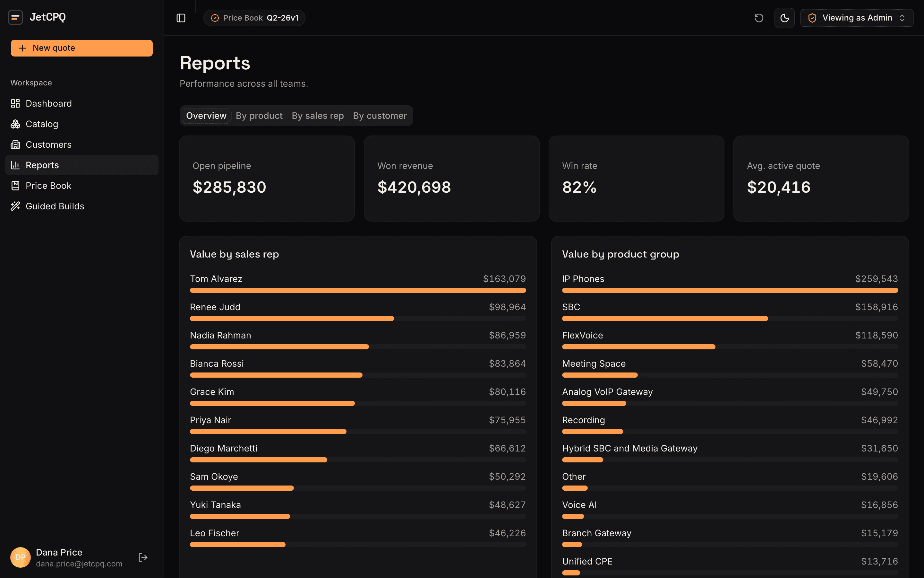This screenshot has width=924, height=578.
Task: Click the Dashboard grid icon
Action: 15,104
